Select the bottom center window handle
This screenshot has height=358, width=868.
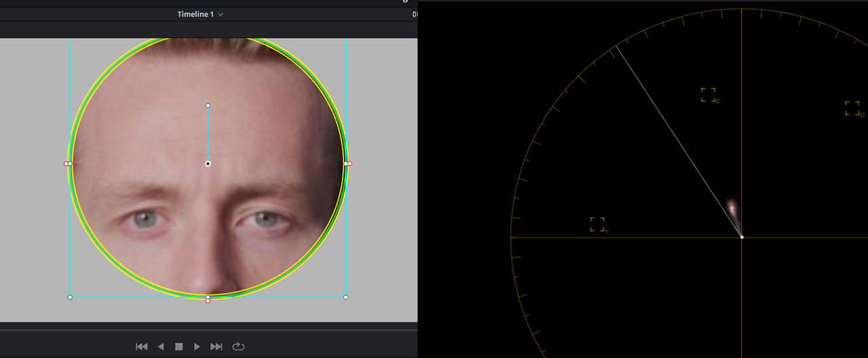(208, 297)
